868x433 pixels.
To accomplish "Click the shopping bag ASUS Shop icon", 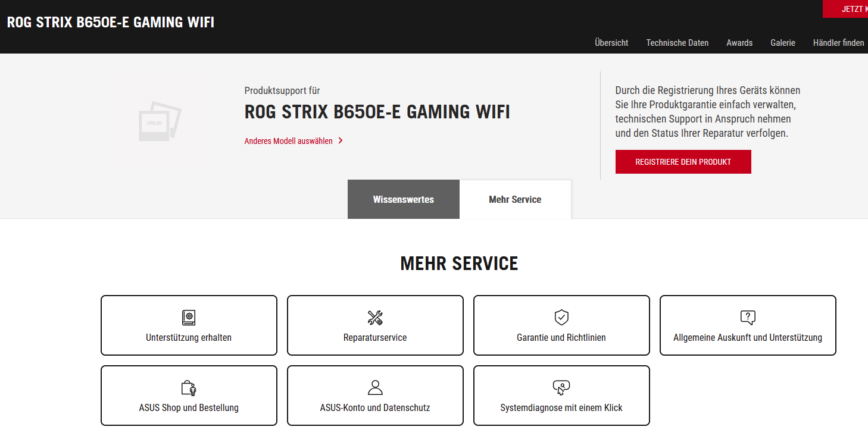I will pos(189,388).
